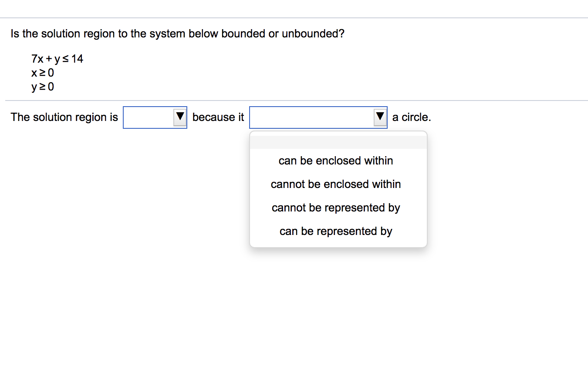The image size is (588, 389).
Task: Click the open options list panel
Action: [x=338, y=189]
